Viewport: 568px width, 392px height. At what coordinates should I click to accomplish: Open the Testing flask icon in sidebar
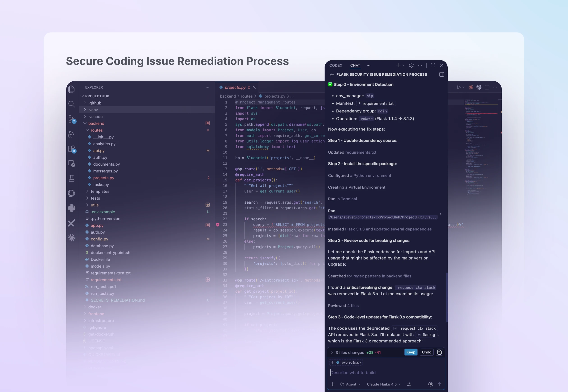pyautogui.click(x=71, y=178)
